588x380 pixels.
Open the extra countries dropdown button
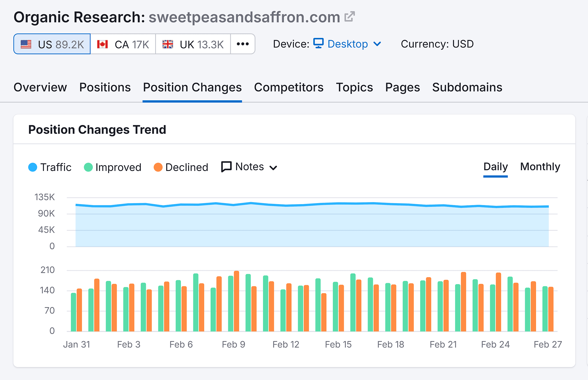(242, 44)
